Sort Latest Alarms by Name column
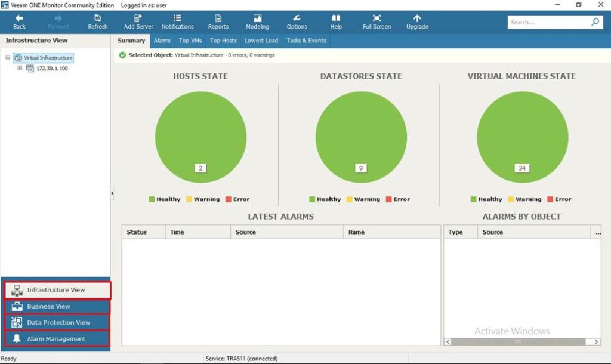The height and width of the screenshot is (364, 611). tap(392, 232)
